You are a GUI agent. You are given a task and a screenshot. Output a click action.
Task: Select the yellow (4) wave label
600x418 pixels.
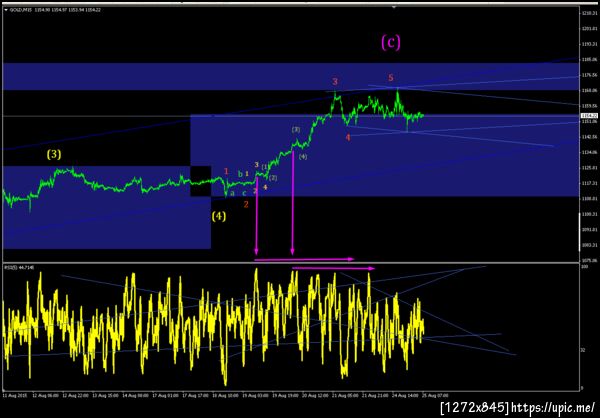coord(218,217)
